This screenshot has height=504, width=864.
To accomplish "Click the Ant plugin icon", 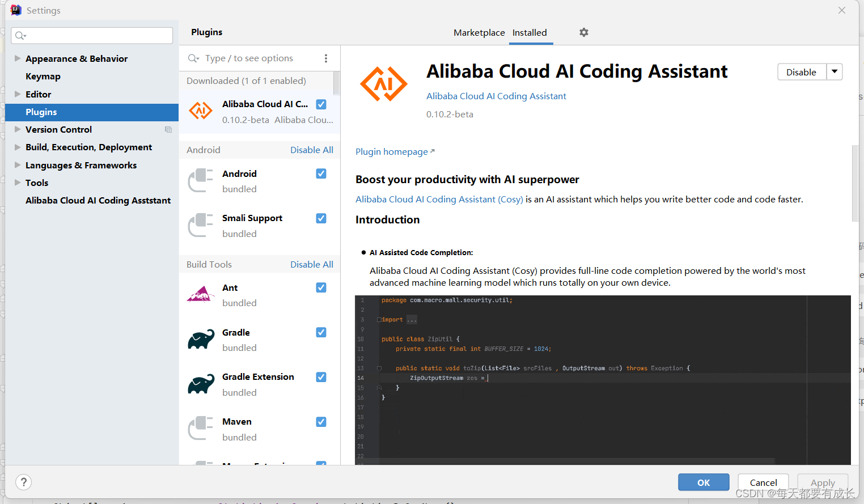I will (x=200, y=293).
